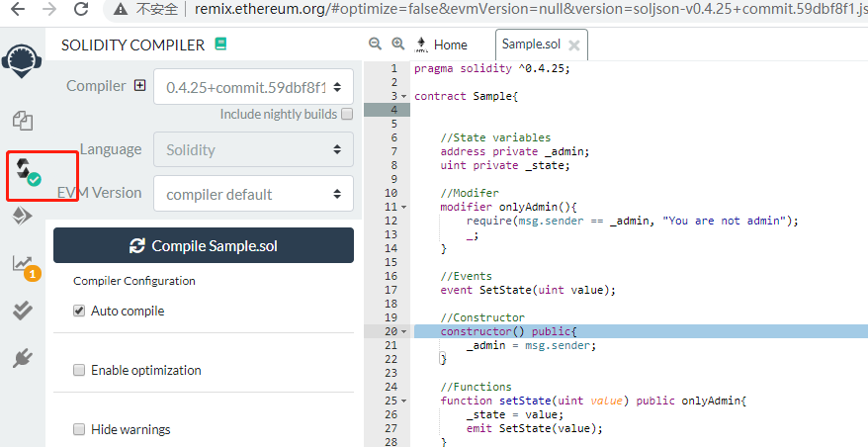The height and width of the screenshot is (447, 868).
Task: Click the 'contract Sample{' line
Action: point(466,96)
